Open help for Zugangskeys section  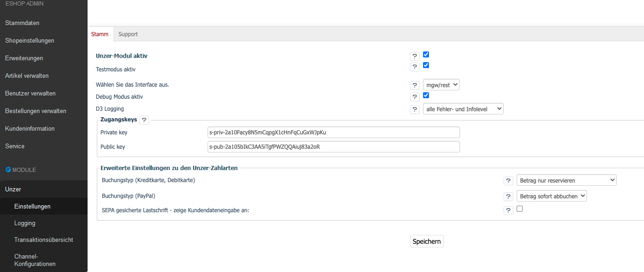click(144, 120)
